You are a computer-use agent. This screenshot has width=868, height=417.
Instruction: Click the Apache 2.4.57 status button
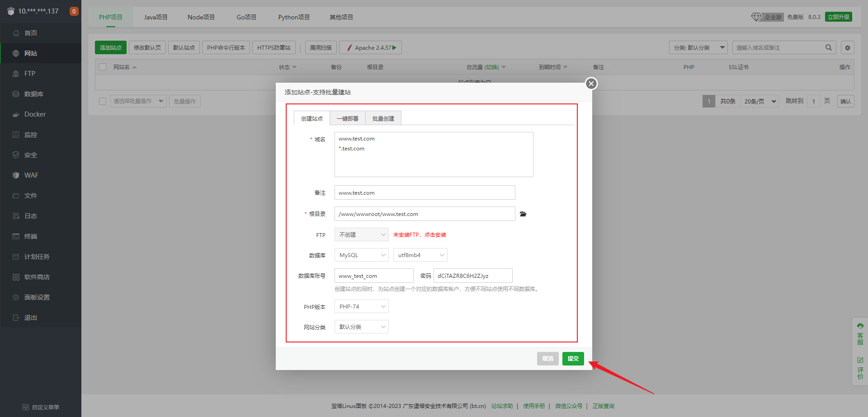tap(371, 47)
